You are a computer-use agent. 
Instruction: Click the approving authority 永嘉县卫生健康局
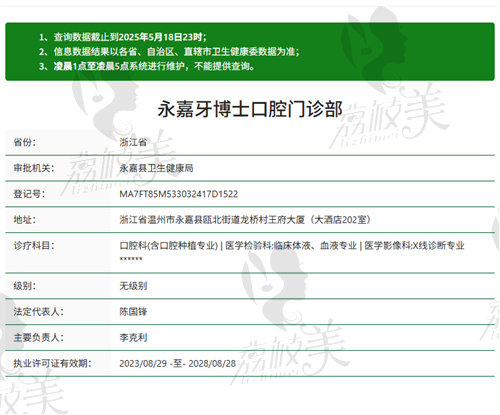156,168
